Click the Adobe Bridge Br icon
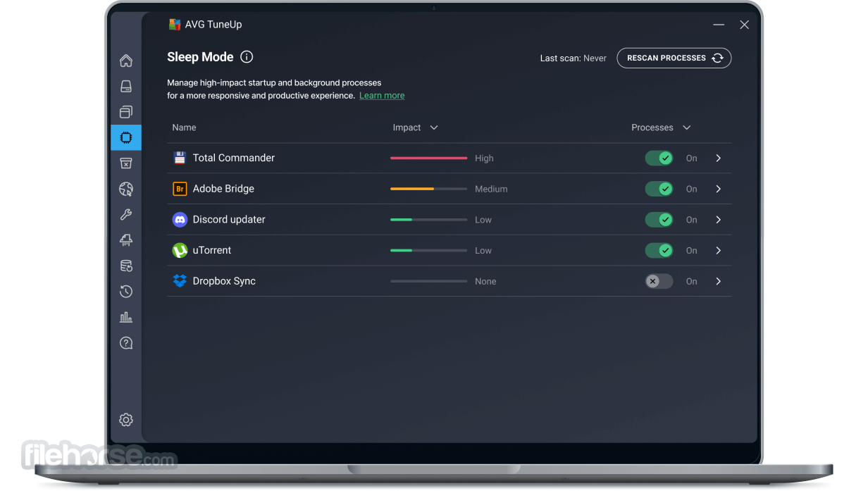Screen dimensions: 868x491 point(180,189)
